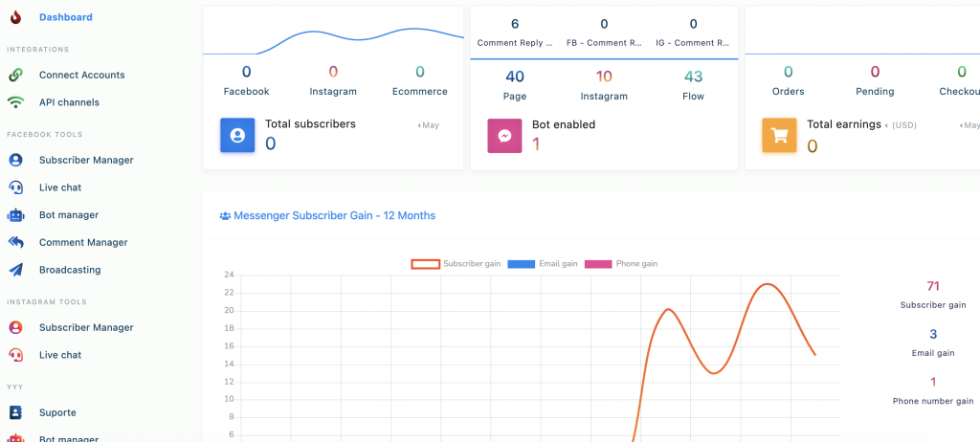Toggle pink Phone gain legend swatch
980x442 pixels.
[x=598, y=264]
